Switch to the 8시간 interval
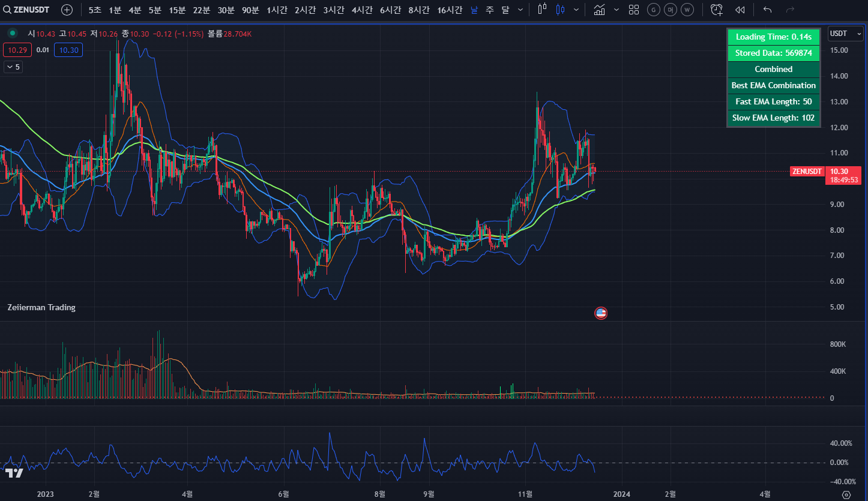868x501 pixels. tap(418, 10)
